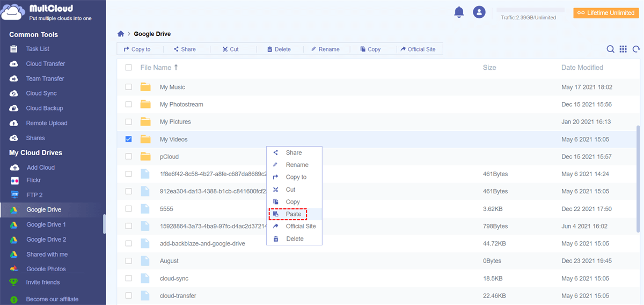
Task: Check the pCloud folder checkbox
Action: coord(128,157)
